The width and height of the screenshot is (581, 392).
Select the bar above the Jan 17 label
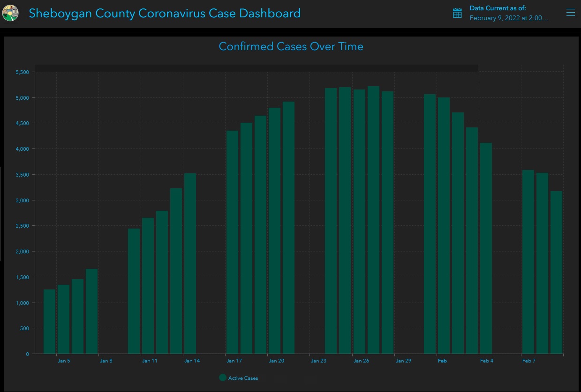pos(233,242)
